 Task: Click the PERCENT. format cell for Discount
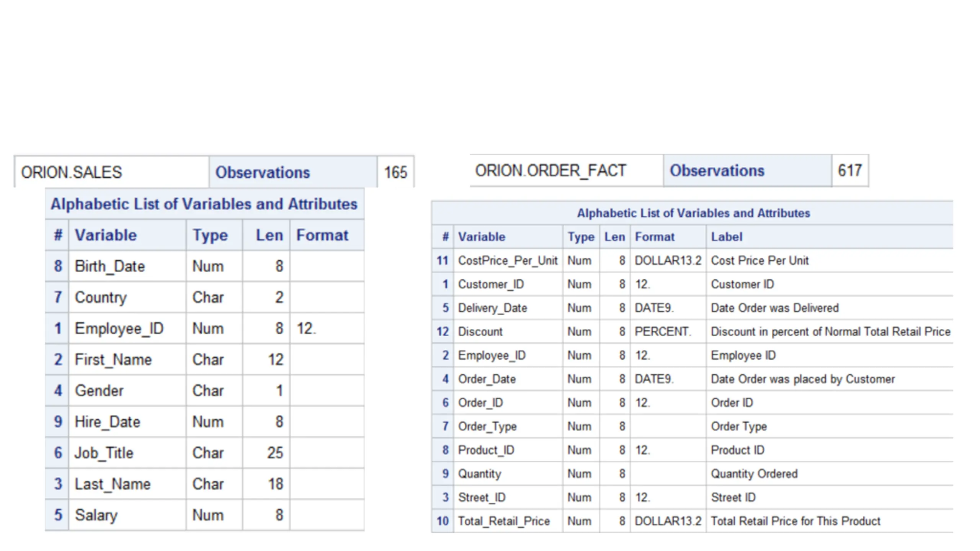click(x=668, y=331)
